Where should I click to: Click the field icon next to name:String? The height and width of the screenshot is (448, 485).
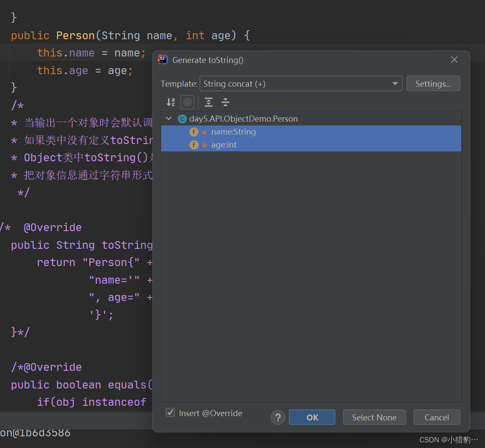pos(194,132)
